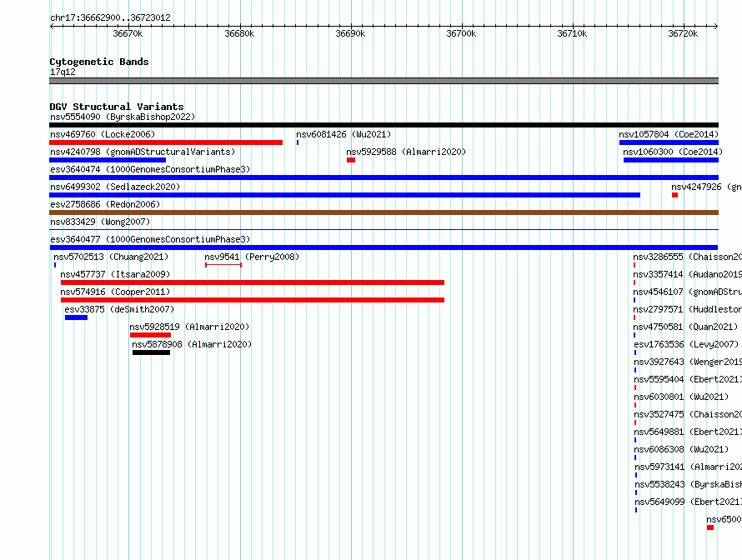
Task: Click nsv5595404 Ebert2021 label
Action: coord(688,379)
